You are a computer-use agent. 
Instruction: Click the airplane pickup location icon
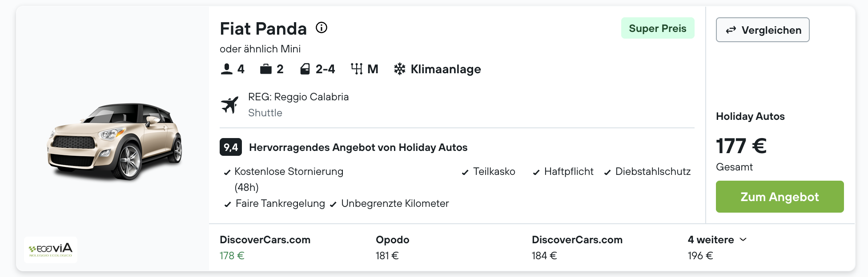[229, 105]
